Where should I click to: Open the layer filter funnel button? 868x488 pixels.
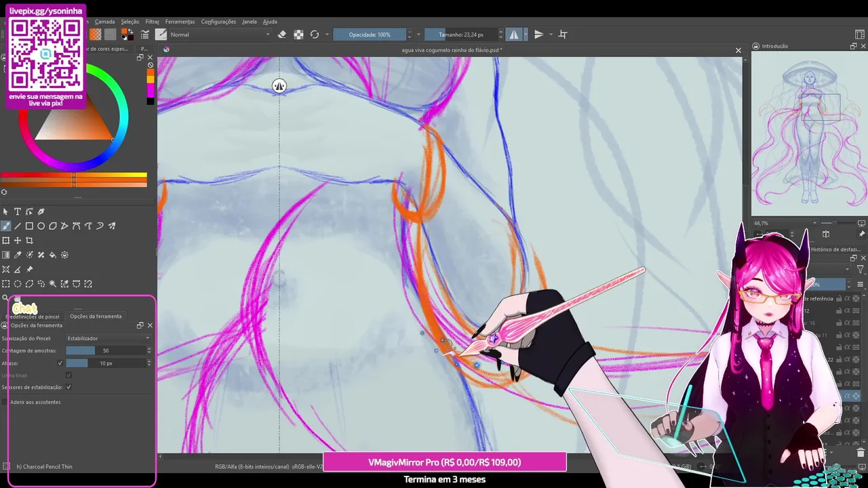click(x=861, y=270)
